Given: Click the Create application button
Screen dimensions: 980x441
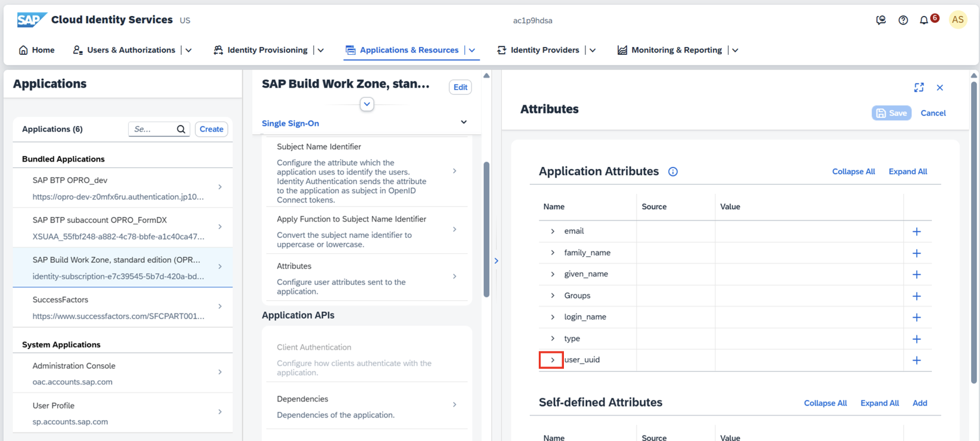Looking at the screenshot, I should 211,129.
